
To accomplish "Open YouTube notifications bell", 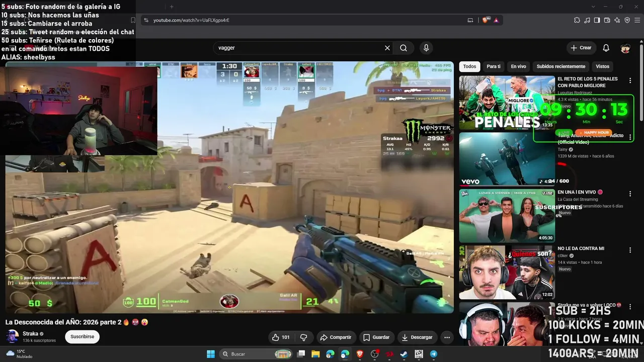I will 606,48.
